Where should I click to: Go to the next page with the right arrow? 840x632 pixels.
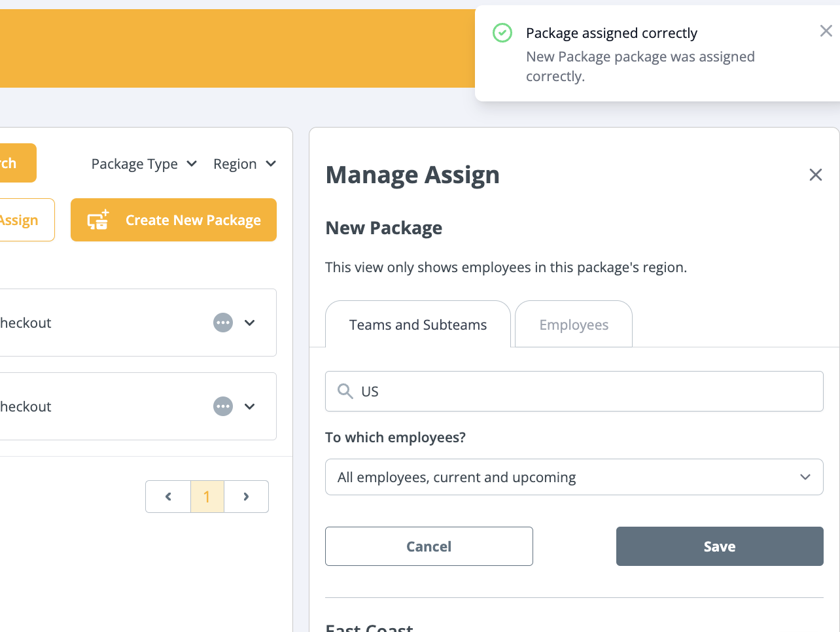click(246, 497)
